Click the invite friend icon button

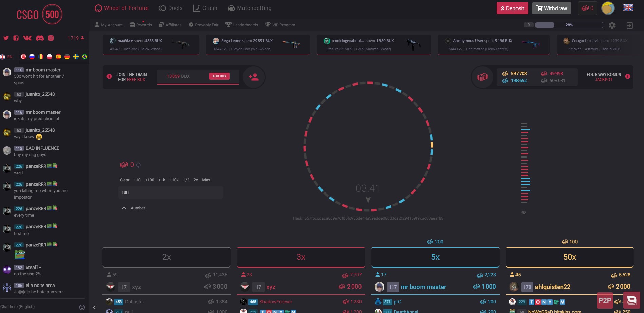pyautogui.click(x=254, y=77)
